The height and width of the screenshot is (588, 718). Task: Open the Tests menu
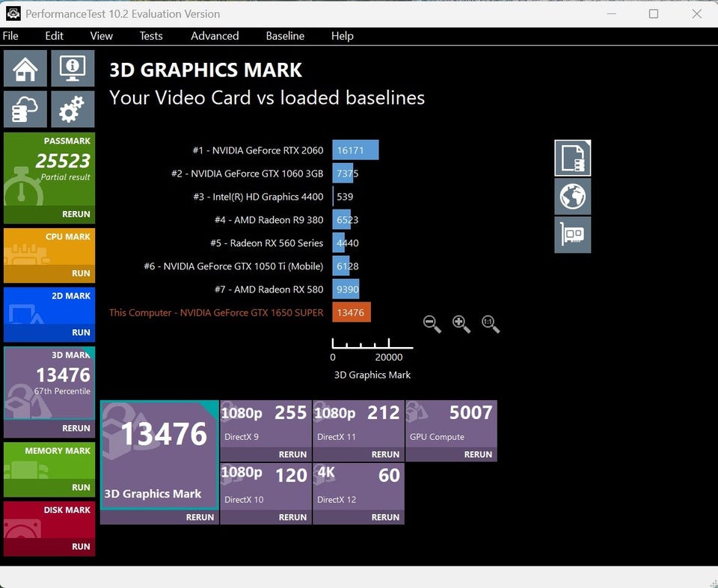151,36
